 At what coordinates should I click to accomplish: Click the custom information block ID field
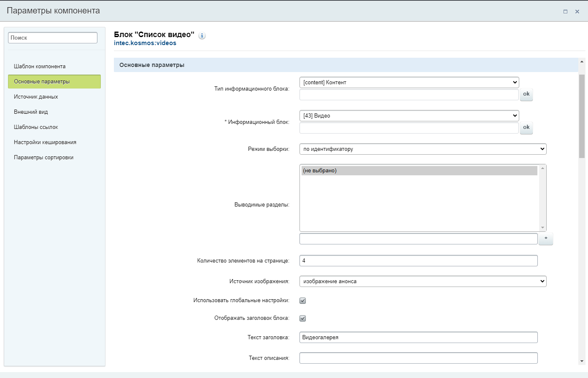pos(409,128)
